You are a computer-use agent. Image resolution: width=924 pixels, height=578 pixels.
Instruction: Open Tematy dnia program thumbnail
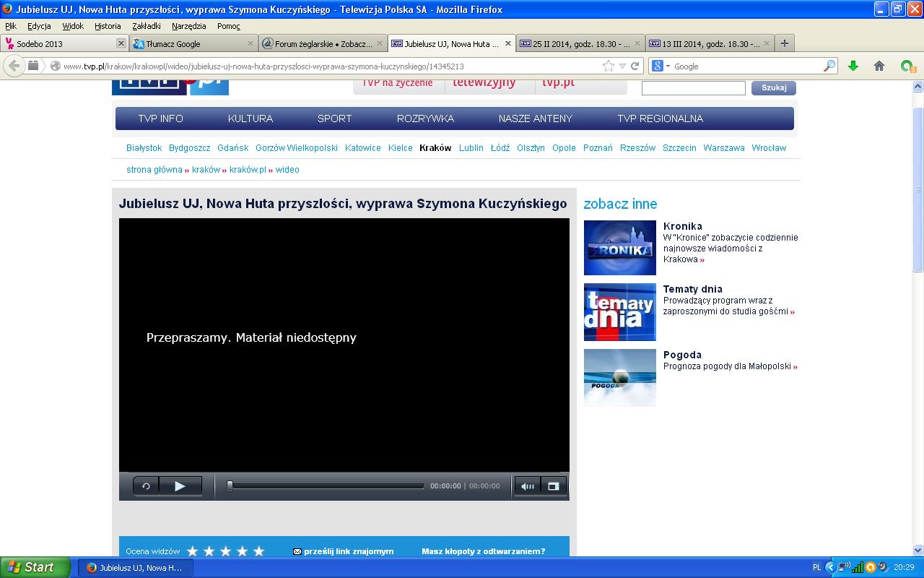pos(619,312)
